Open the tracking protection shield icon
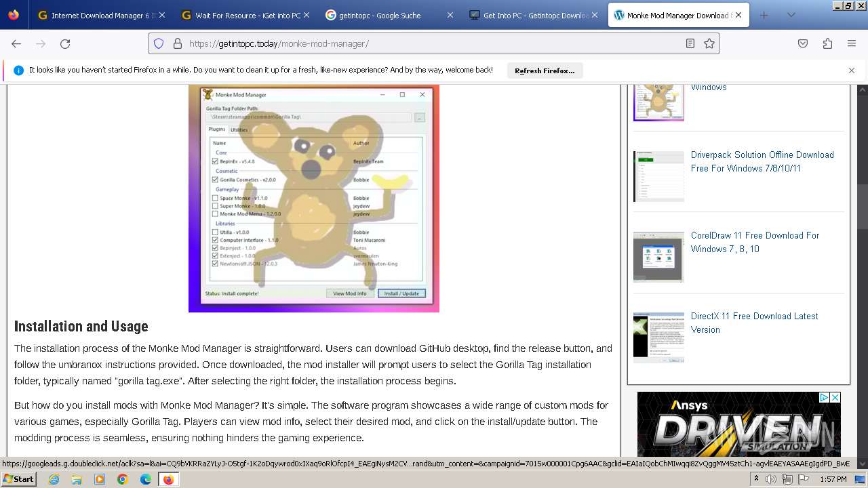 (x=159, y=43)
